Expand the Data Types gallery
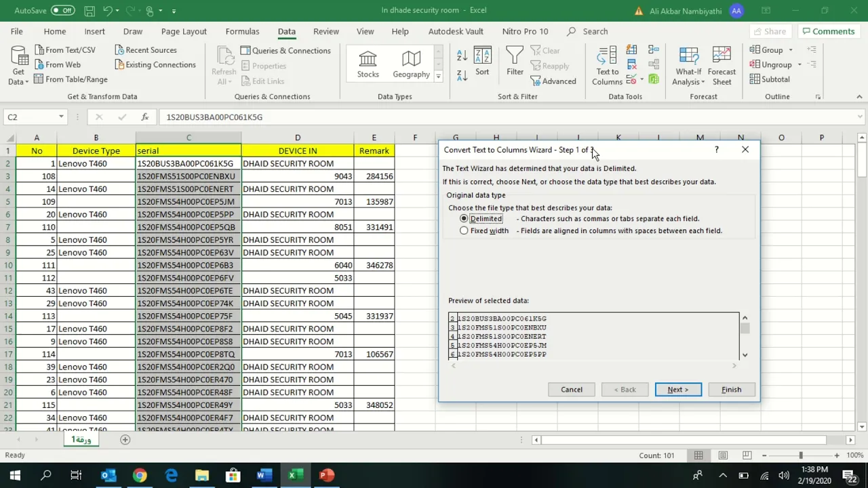 click(x=438, y=77)
